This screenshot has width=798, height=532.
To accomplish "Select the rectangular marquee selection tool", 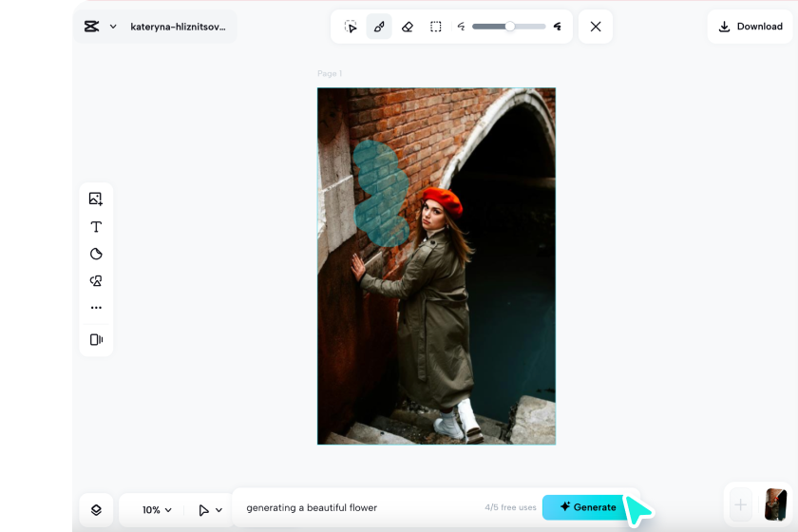I will tap(436, 27).
